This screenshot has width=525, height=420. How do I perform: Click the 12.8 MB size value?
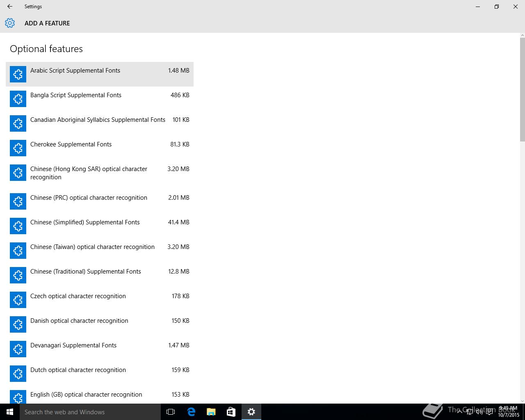(179, 272)
